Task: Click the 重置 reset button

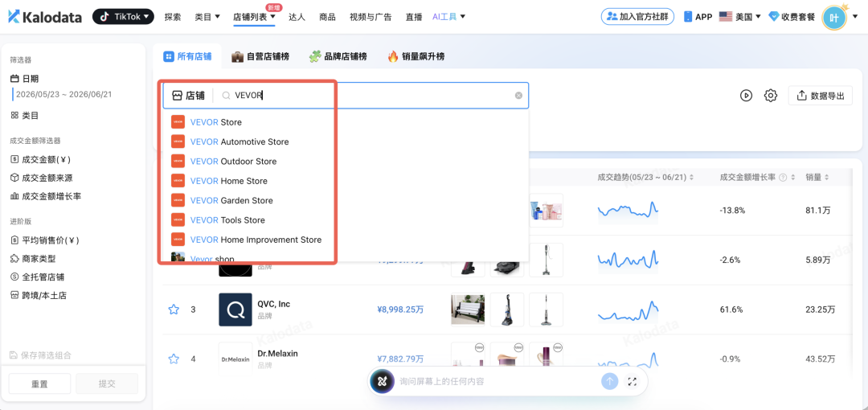Action: pyautogui.click(x=40, y=383)
